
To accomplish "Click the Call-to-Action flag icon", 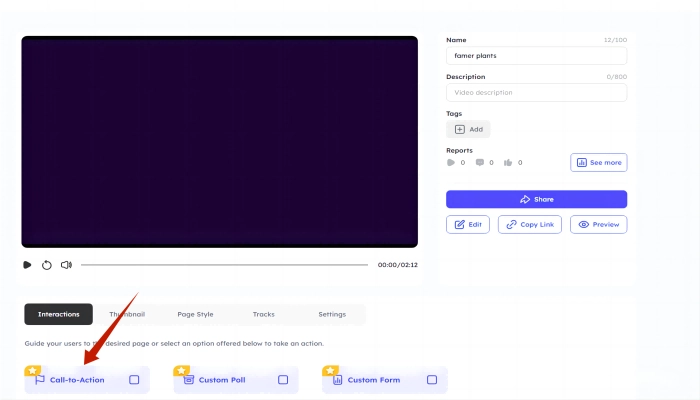I will pos(39,380).
